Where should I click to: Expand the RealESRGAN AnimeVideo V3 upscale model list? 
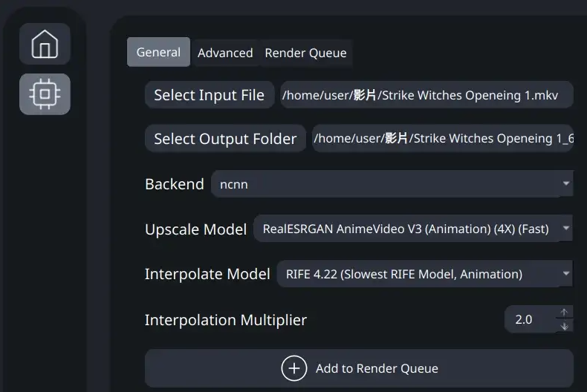pos(413,228)
